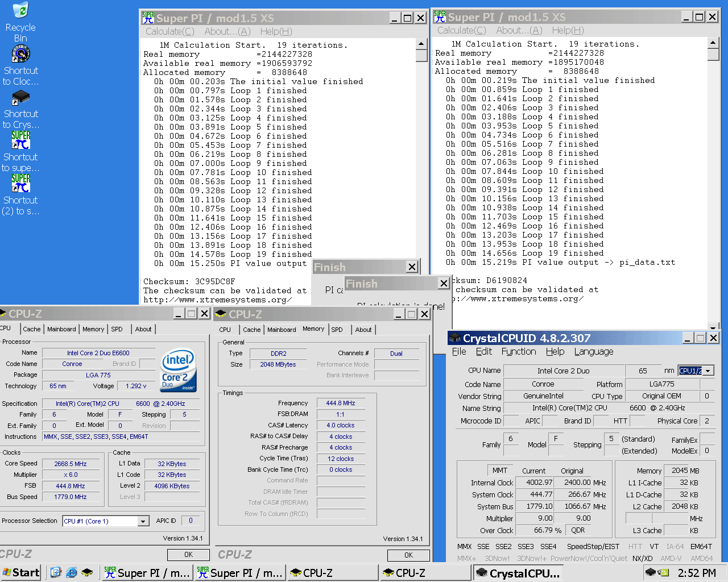Select Core Speed value '2668.5 MHz' in CPU-Z

point(71,464)
